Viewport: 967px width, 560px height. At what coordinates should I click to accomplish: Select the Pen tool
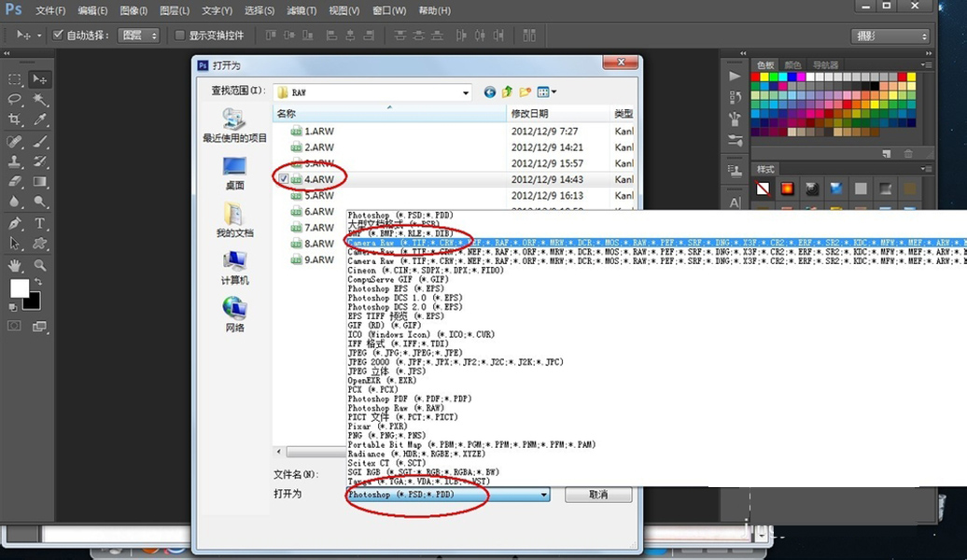(x=14, y=223)
